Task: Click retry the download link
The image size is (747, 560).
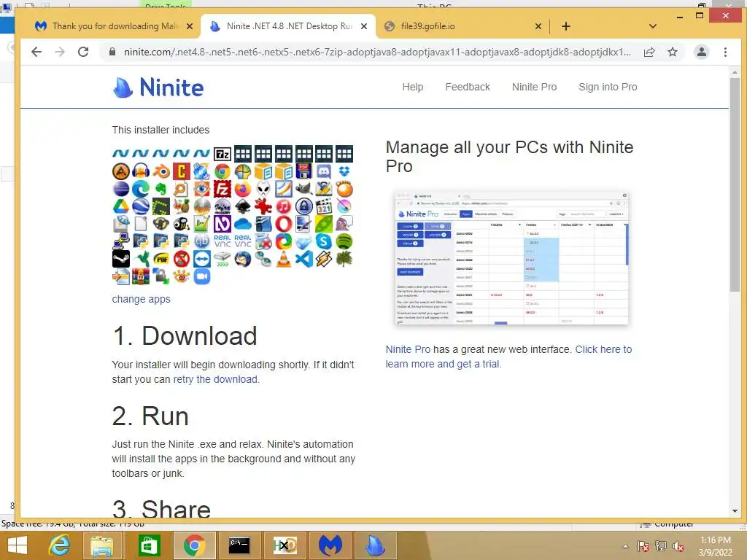Action: [x=215, y=379]
